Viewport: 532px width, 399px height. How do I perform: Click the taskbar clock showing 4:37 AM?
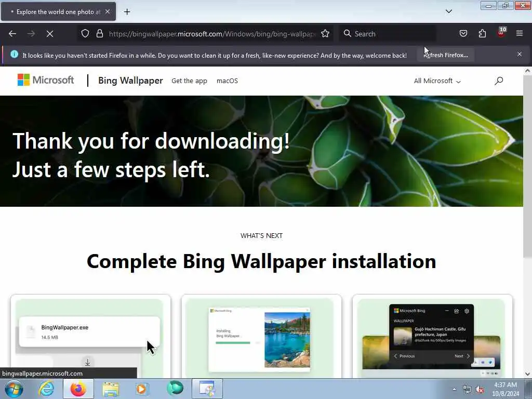pyautogui.click(x=506, y=389)
